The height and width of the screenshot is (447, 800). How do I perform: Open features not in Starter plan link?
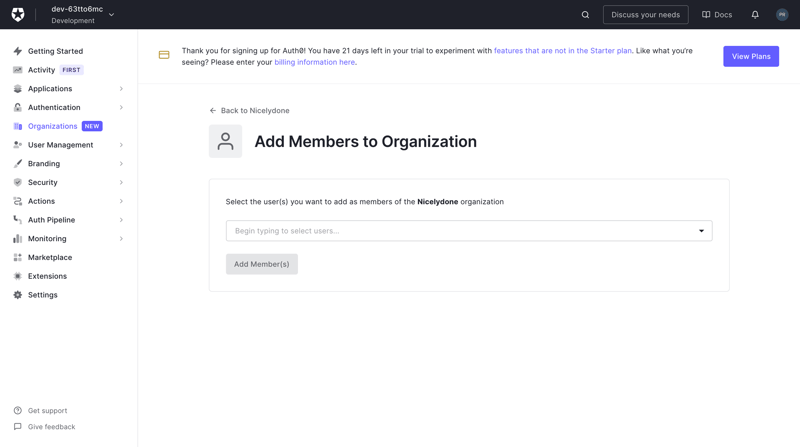(563, 51)
